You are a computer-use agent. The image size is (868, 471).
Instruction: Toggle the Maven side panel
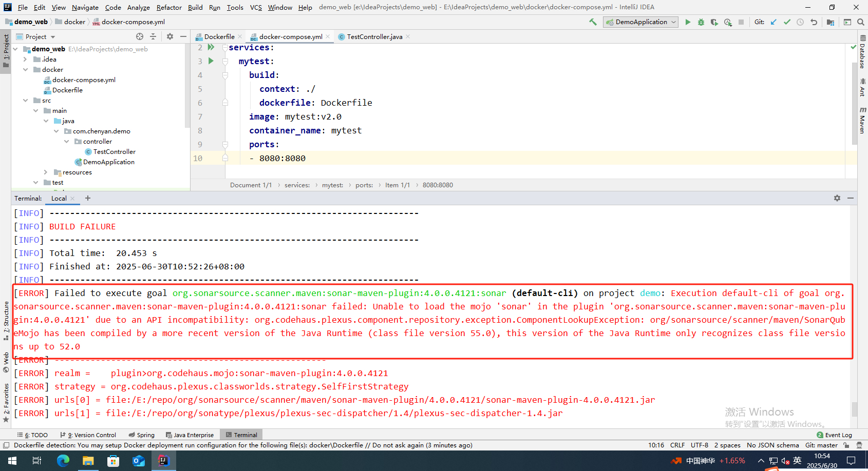[863, 121]
